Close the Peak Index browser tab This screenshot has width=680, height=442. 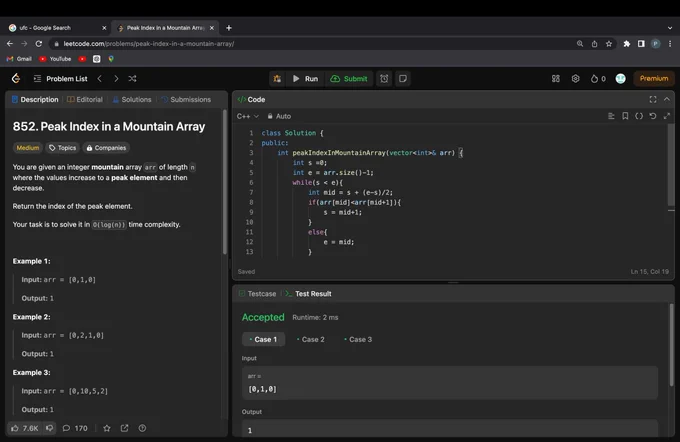pyautogui.click(x=212, y=28)
